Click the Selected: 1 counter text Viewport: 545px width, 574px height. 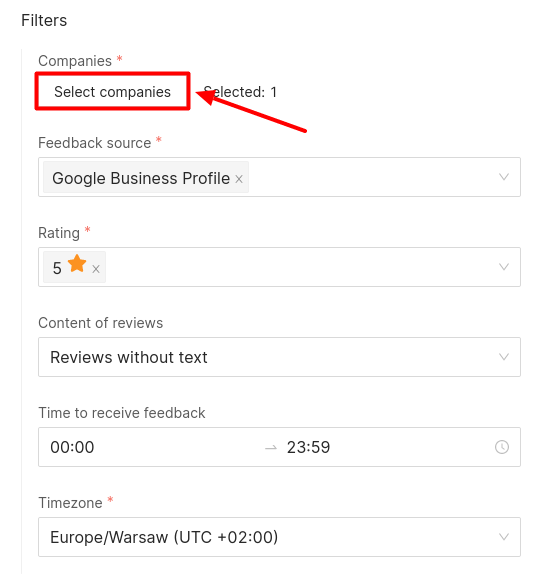[x=240, y=92]
